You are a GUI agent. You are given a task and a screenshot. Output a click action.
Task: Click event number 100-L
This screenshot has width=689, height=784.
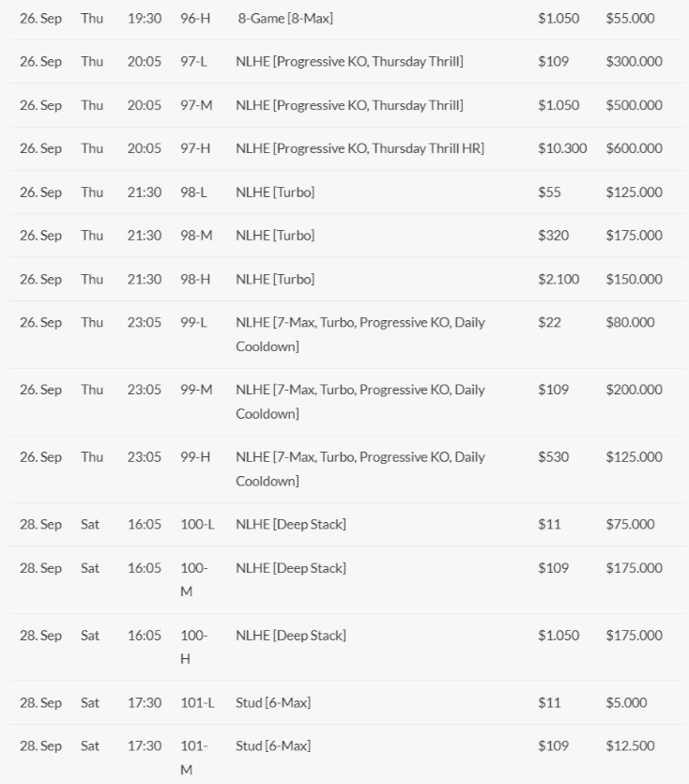coord(197,524)
